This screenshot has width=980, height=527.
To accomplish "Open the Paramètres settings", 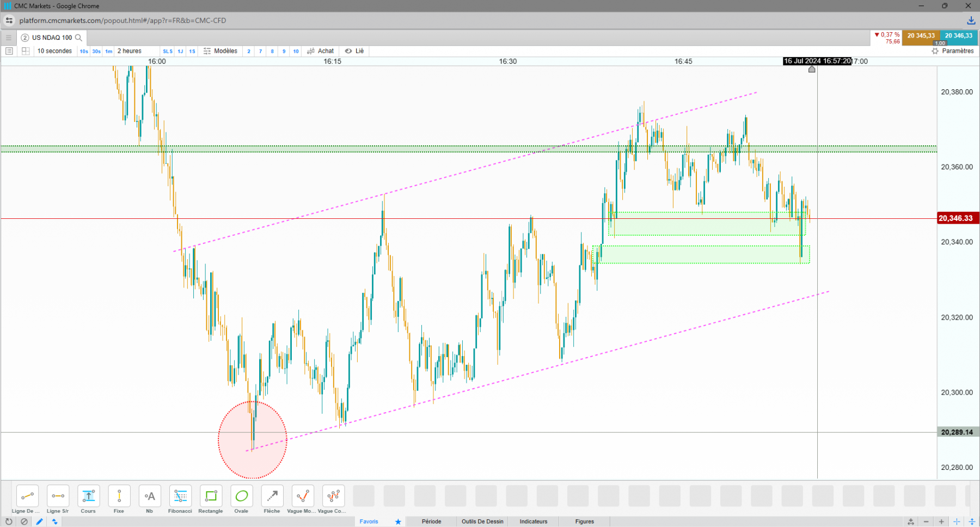I will [x=953, y=51].
